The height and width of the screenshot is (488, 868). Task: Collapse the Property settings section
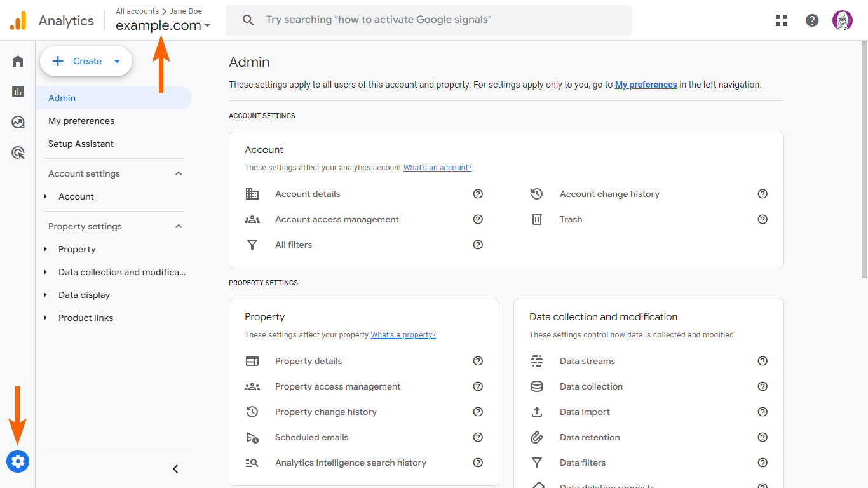pyautogui.click(x=179, y=226)
